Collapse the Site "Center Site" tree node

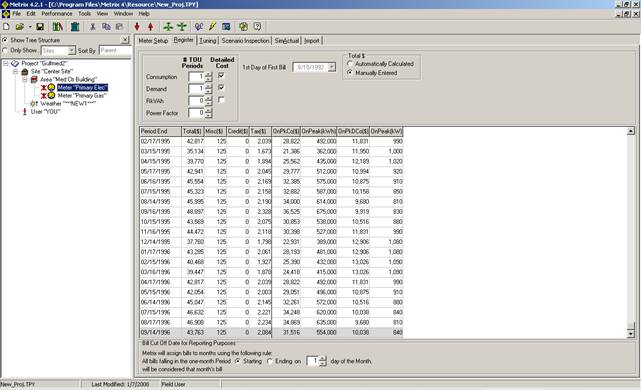[x=16, y=72]
